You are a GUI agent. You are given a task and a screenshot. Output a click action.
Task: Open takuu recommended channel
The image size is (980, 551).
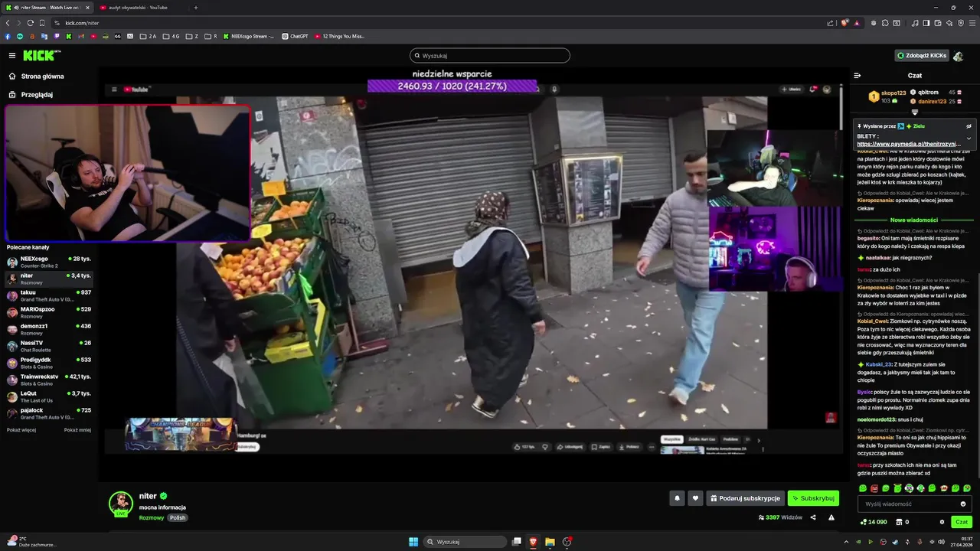coord(49,295)
